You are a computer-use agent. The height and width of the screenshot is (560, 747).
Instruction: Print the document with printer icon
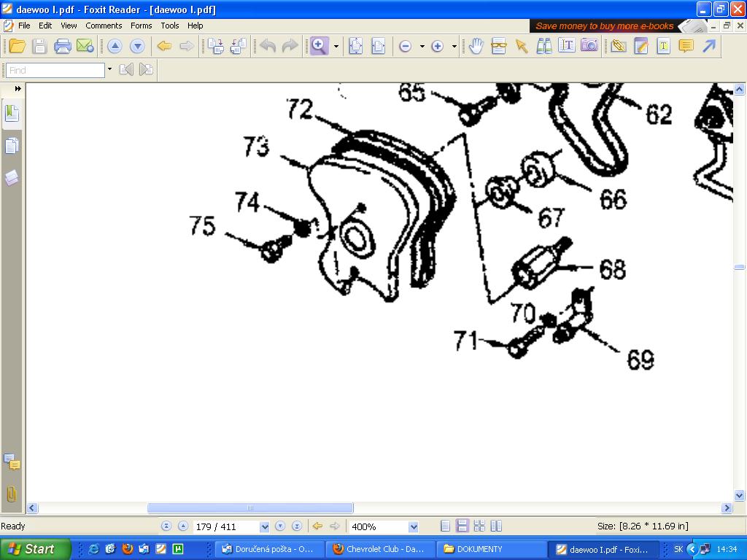point(63,46)
